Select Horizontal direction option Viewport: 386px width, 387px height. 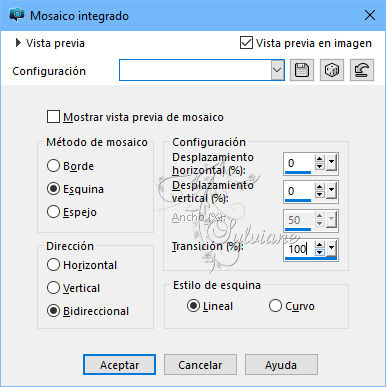click(53, 265)
